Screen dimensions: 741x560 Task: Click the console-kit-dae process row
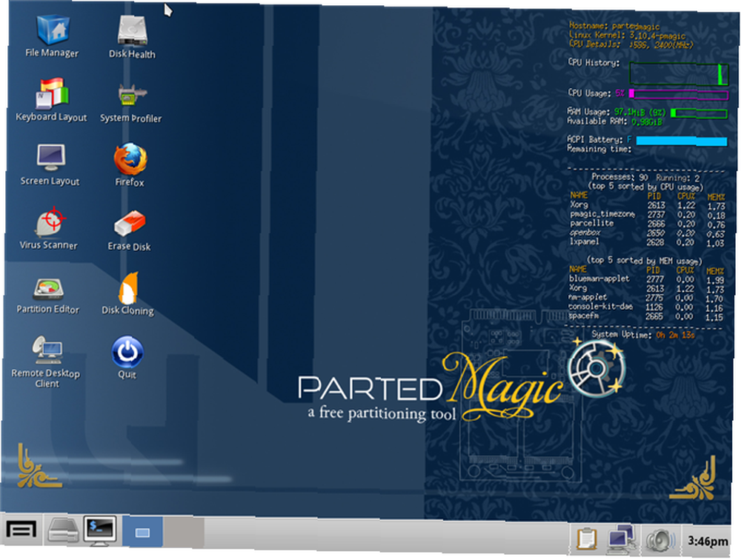click(646, 307)
